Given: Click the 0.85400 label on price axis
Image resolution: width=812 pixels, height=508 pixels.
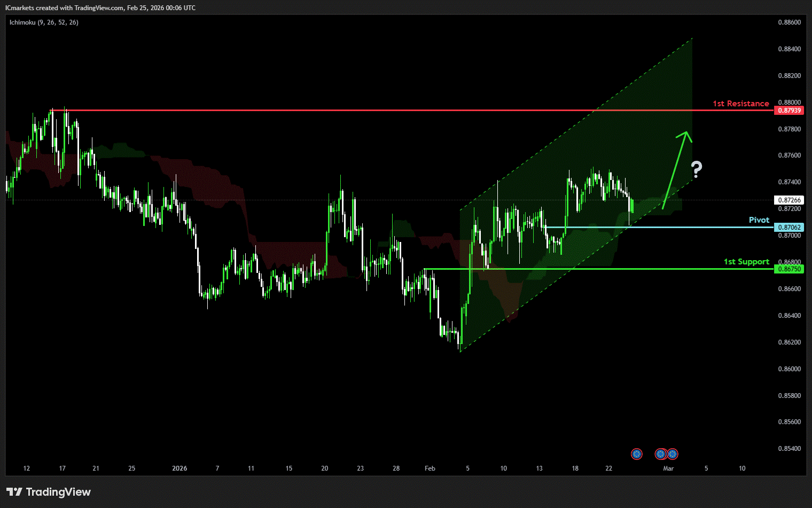Looking at the screenshot, I should [789, 449].
